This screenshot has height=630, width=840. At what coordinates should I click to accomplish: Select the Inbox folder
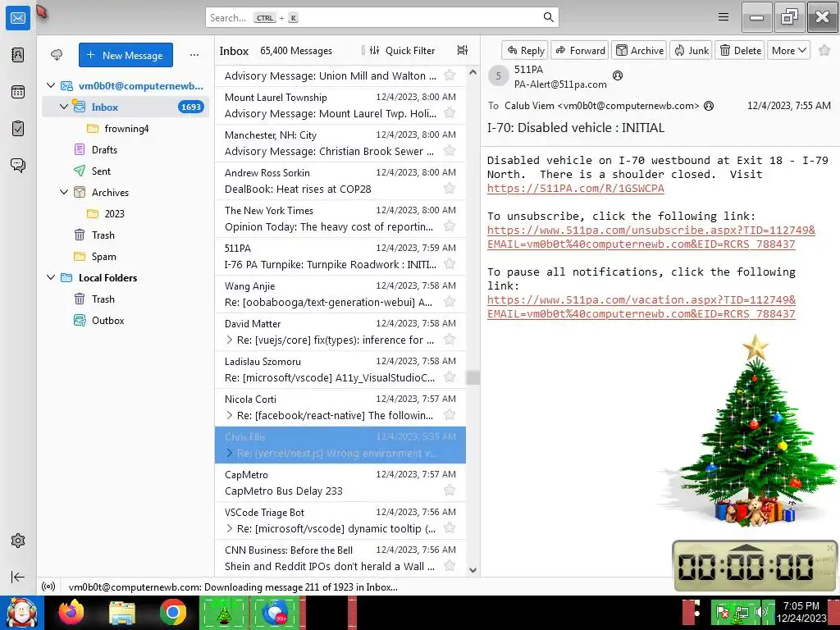tap(126, 107)
